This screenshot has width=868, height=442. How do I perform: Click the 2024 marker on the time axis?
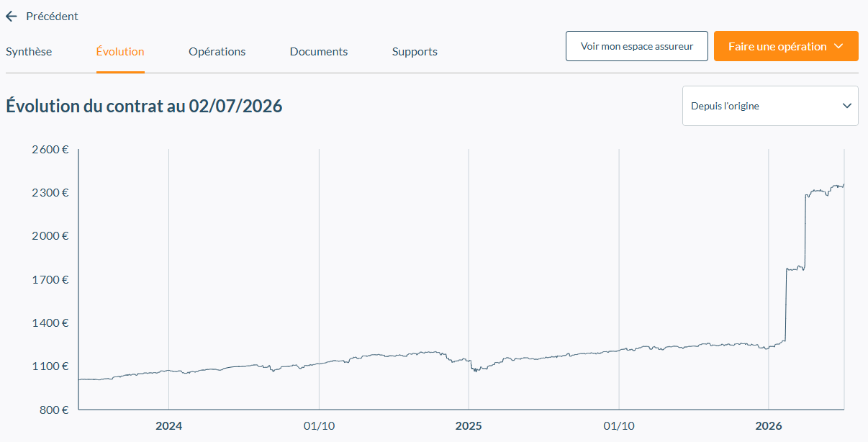pyautogui.click(x=169, y=425)
